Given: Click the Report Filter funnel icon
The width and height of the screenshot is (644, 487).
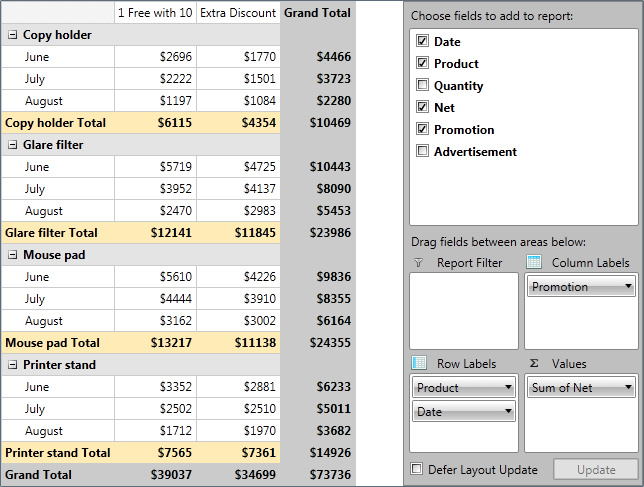Looking at the screenshot, I should (x=419, y=263).
